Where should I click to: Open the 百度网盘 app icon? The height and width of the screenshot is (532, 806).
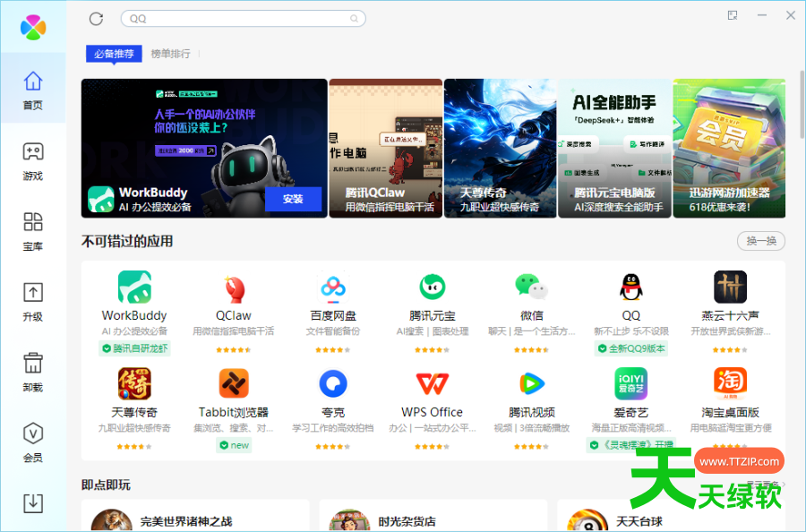coord(333,287)
